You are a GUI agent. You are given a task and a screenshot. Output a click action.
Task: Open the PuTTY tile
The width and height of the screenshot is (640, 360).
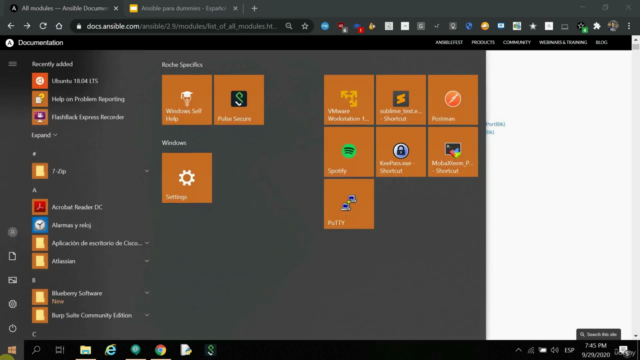click(349, 204)
